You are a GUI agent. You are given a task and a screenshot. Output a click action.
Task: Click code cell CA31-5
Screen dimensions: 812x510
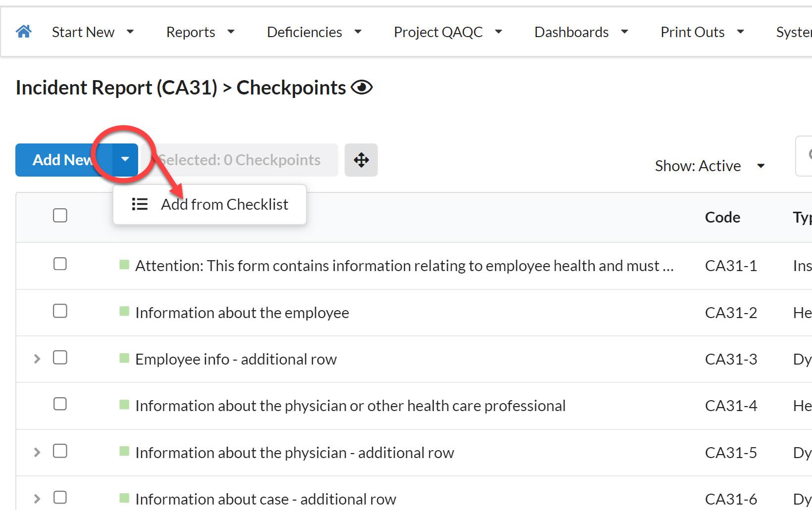point(731,453)
